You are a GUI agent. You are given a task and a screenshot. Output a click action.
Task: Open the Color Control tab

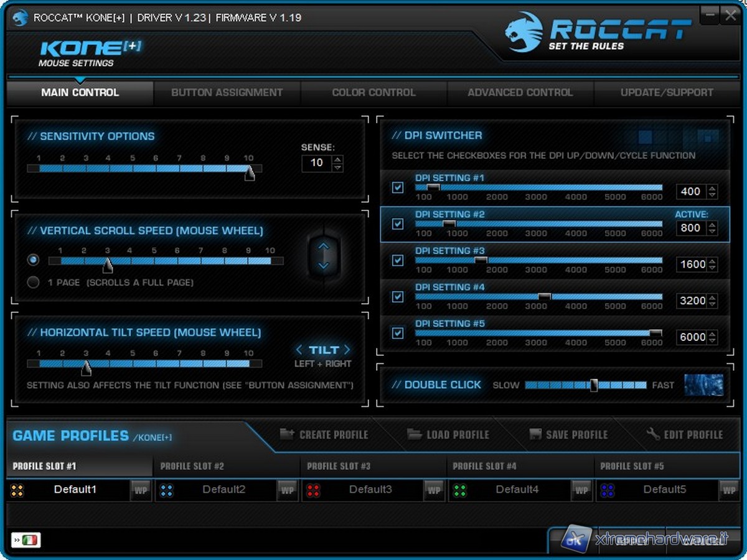tap(374, 93)
